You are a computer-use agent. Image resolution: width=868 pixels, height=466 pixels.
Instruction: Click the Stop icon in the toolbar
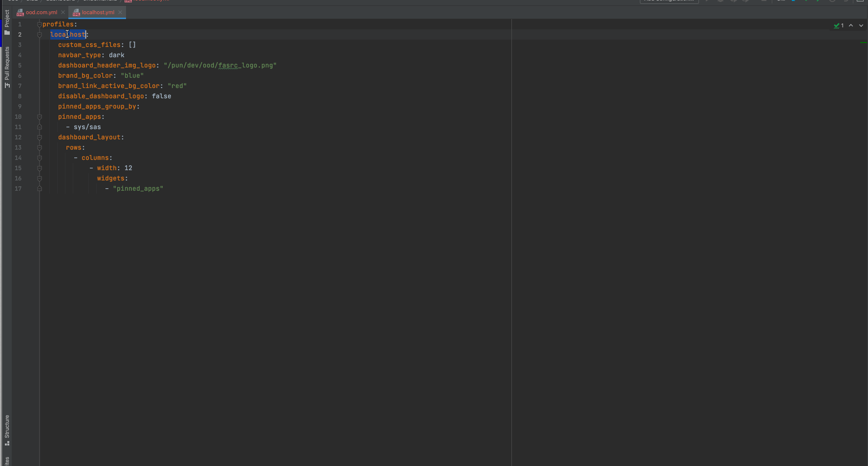click(x=763, y=1)
